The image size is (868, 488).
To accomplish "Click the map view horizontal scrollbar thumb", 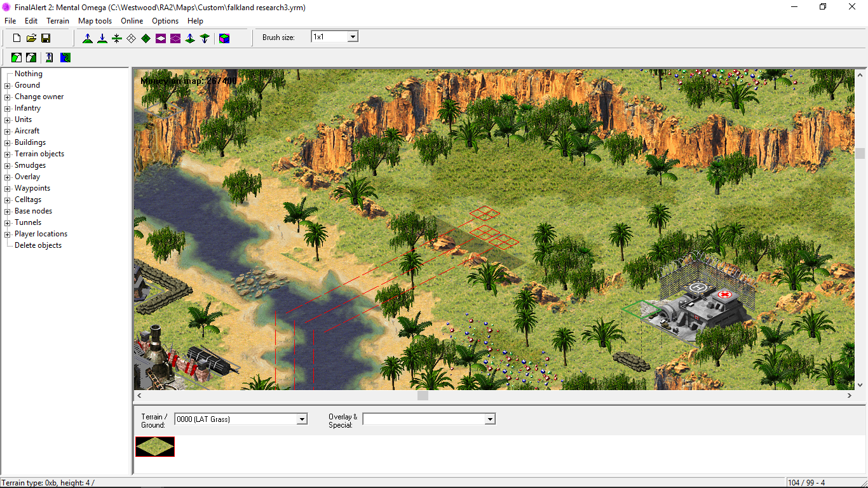I will click(x=423, y=395).
